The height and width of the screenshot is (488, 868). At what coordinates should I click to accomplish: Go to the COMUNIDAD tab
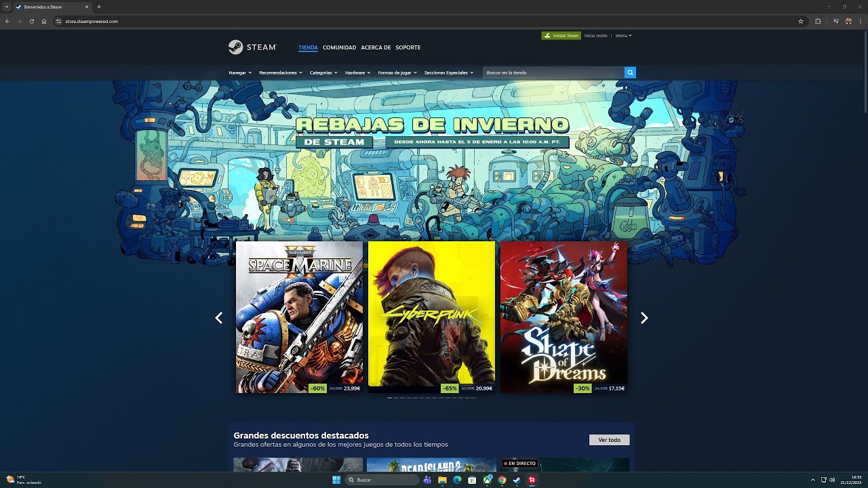point(339,47)
